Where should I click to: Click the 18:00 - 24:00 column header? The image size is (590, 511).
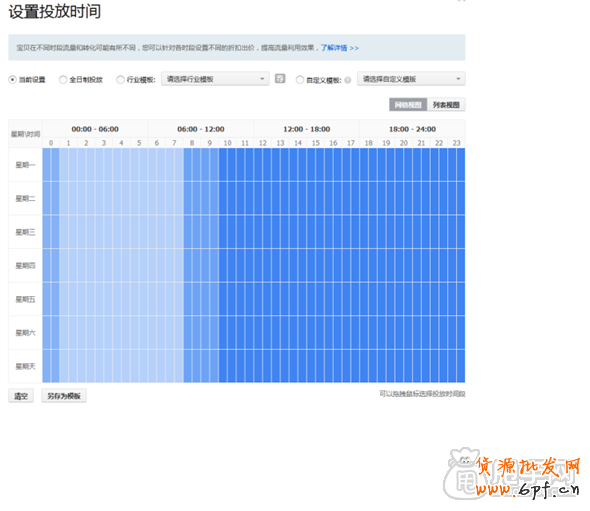click(x=412, y=129)
